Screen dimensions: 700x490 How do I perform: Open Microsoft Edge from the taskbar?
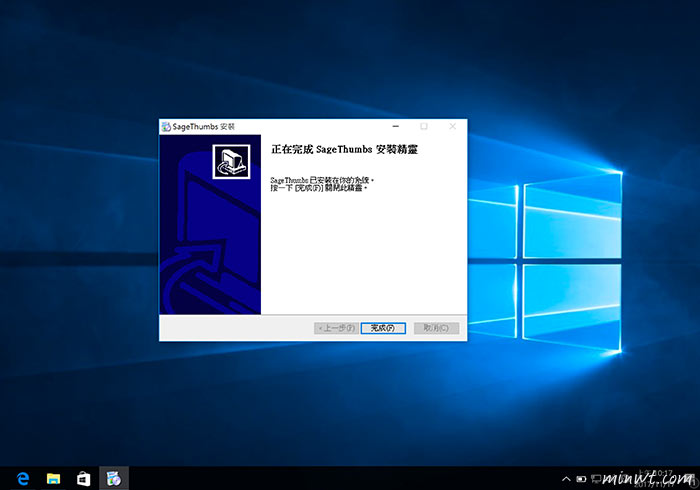click(23, 479)
